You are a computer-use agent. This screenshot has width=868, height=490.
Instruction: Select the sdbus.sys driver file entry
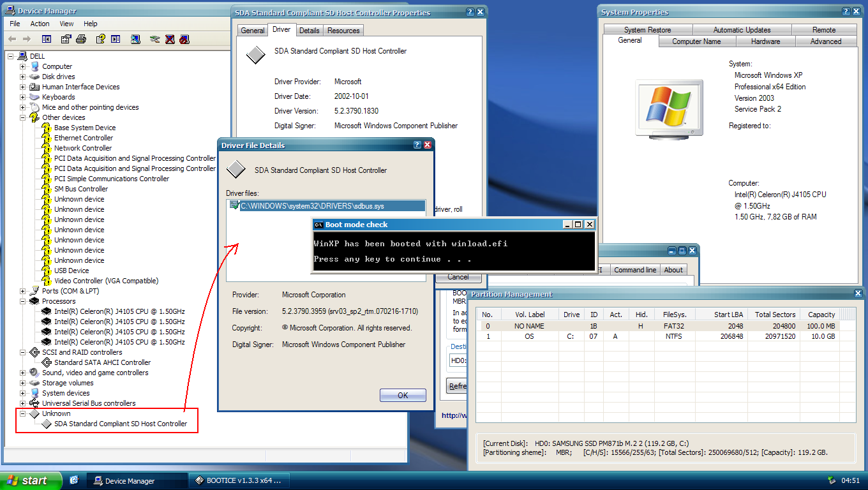(326, 206)
